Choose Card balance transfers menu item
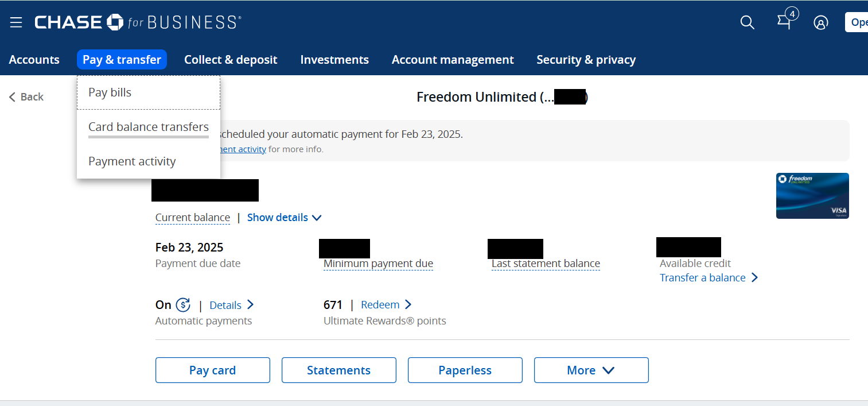 click(x=149, y=127)
